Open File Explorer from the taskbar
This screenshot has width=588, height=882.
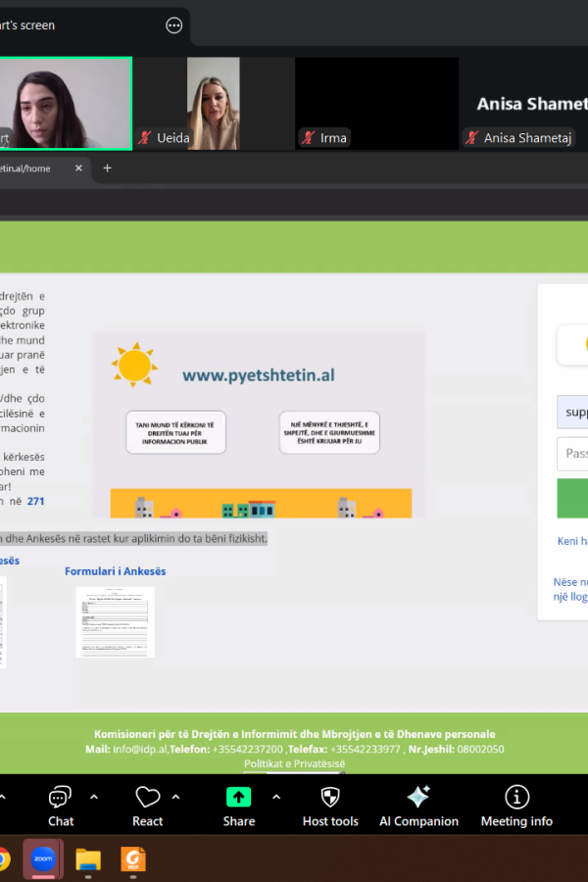coord(88,859)
